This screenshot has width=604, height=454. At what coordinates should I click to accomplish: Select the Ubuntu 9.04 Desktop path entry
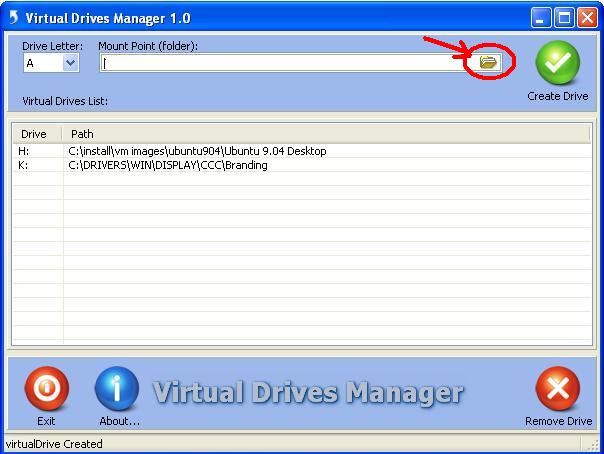pyautogui.click(x=197, y=151)
